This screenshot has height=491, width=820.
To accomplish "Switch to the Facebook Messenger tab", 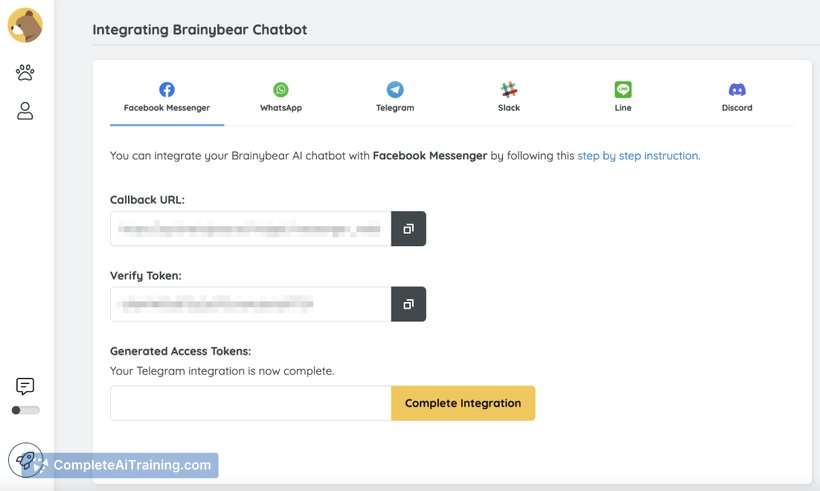I will pos(167,97).
